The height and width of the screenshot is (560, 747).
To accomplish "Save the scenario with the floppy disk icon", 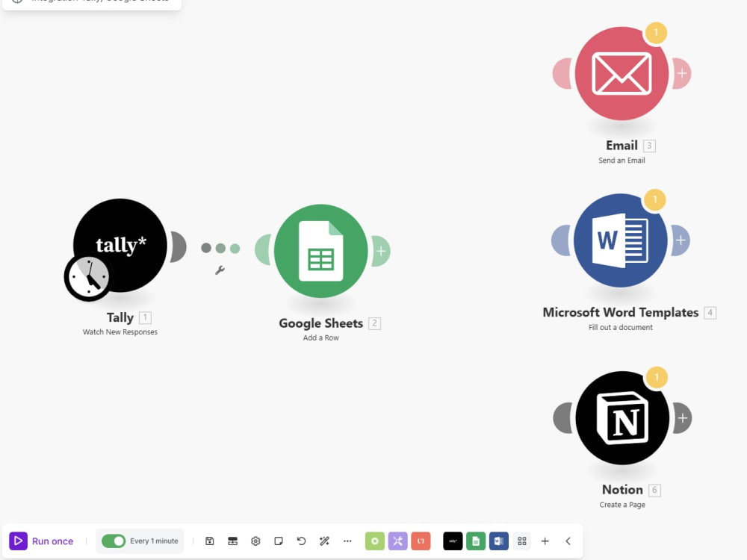I will [x=210, y=541].
